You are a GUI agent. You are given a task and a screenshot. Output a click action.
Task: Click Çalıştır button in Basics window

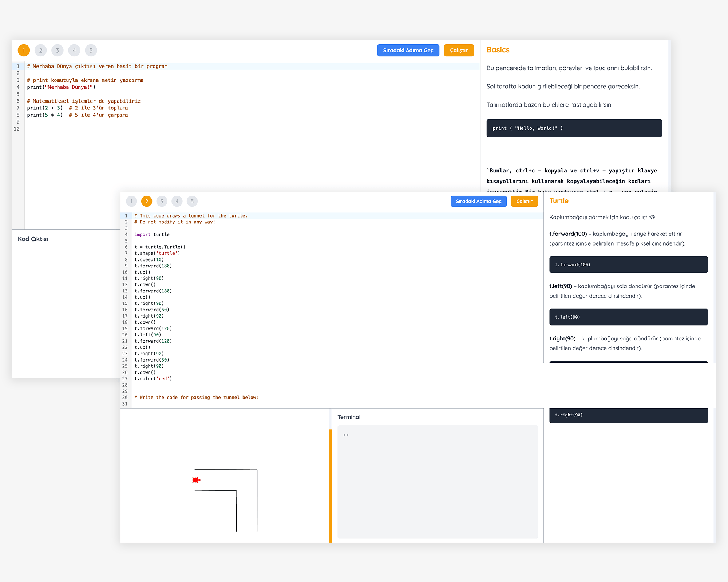pos(459,51)
